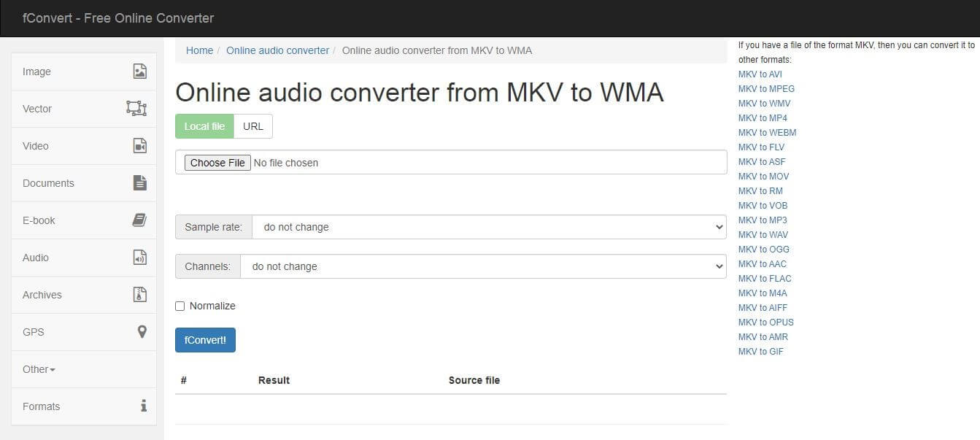Open the MKV to MP4 link
This screenshot has height=440, width=980.
(x=763, y=118)
